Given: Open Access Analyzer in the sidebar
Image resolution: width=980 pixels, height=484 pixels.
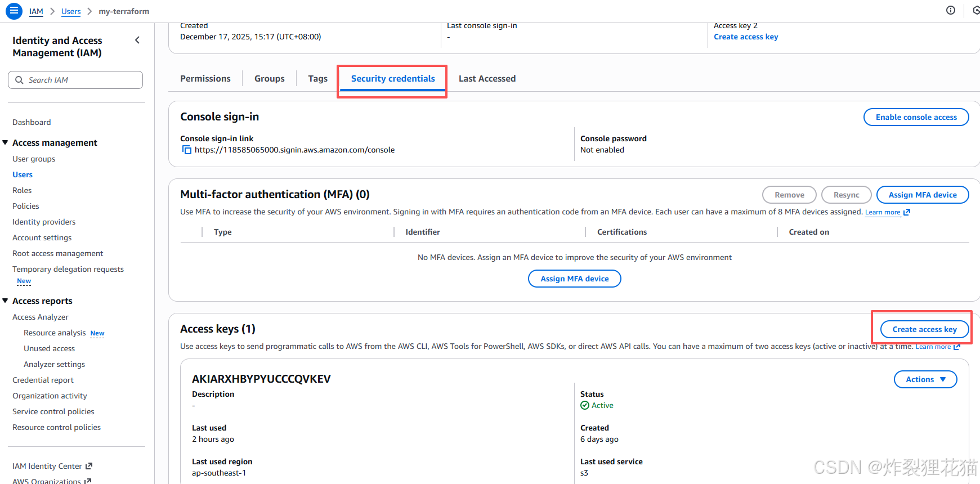Looking at the screenshot, I should click(x=41, y=317).
